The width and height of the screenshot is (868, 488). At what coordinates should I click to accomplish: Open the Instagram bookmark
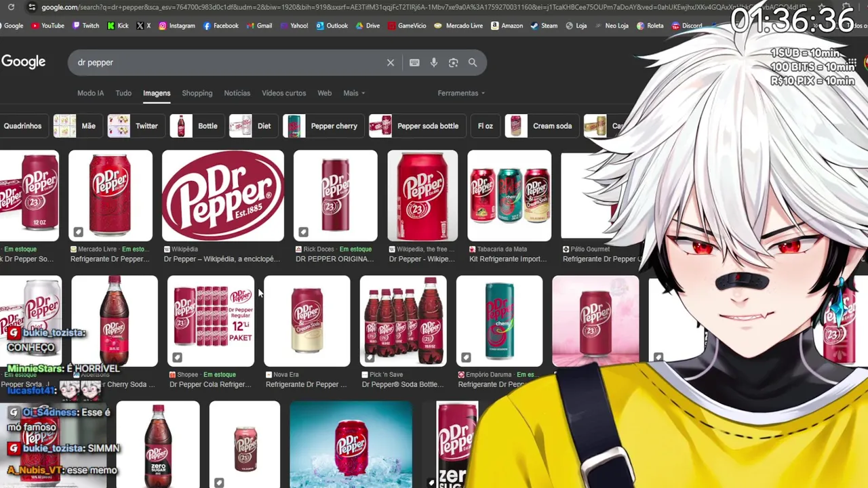[176, 26]
